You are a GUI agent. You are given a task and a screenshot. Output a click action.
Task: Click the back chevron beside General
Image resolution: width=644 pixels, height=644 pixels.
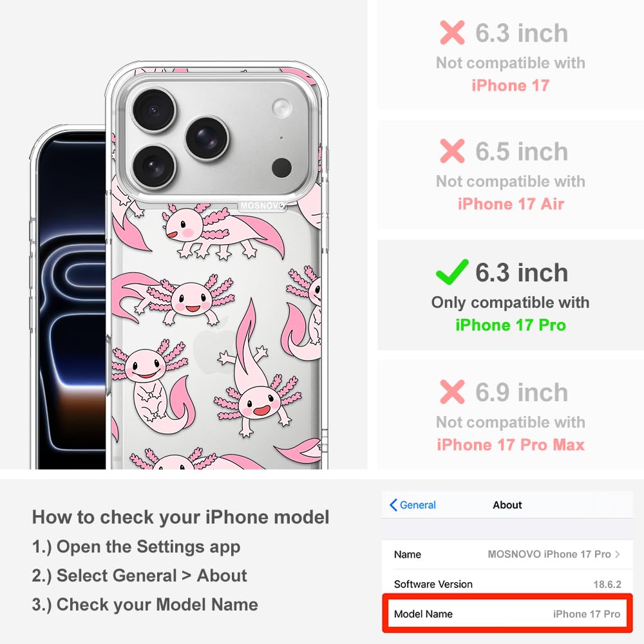[393, 505]
